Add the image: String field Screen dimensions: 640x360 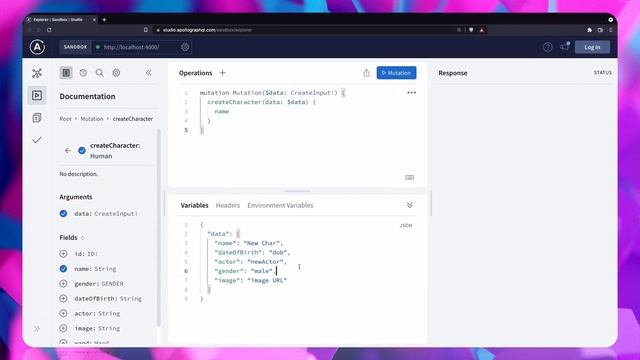coord(63,328)
